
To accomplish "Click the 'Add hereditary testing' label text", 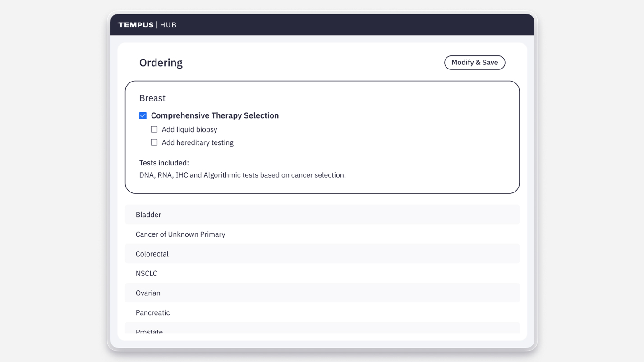I will [198, 142].
